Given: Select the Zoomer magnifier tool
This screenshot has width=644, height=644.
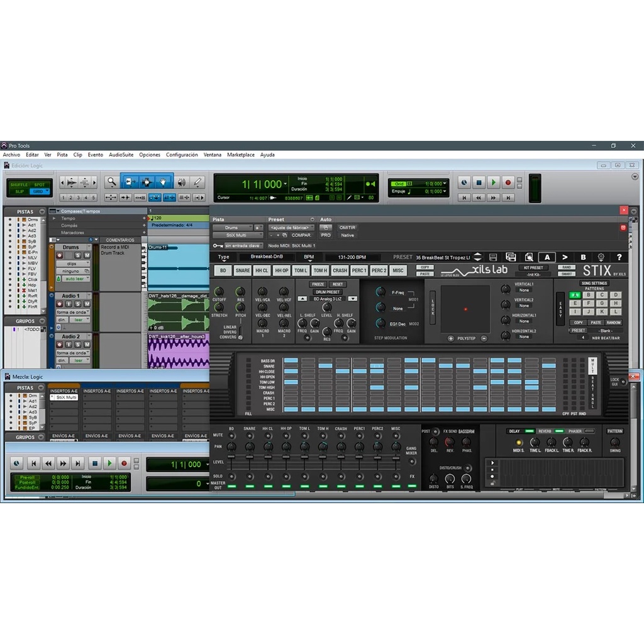Looking at the screenshot, I should [111, 182].
